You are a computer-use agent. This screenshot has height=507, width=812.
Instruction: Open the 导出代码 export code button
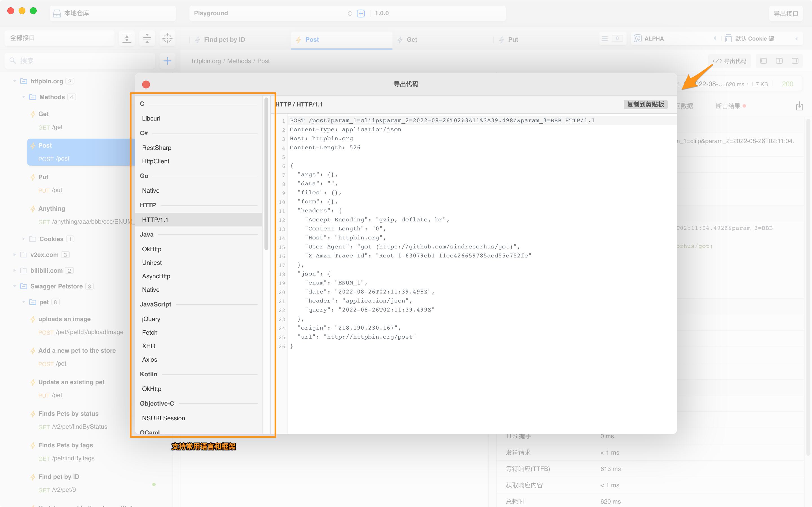(729, 61)
